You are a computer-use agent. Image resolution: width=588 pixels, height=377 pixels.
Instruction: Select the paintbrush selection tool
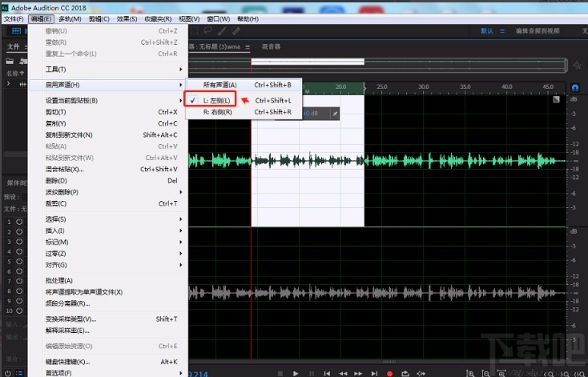click(x=222, y=30)
